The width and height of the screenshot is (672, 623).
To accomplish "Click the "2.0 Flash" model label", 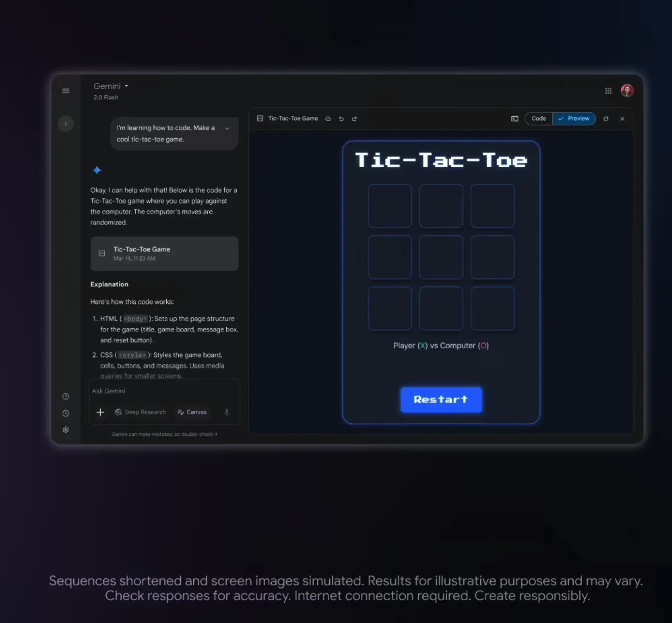I will (x=106, y=98).
